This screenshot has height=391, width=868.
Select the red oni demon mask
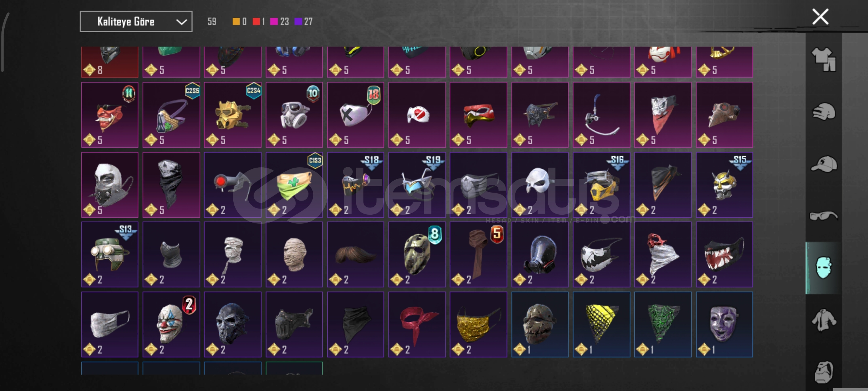[110, 115]
